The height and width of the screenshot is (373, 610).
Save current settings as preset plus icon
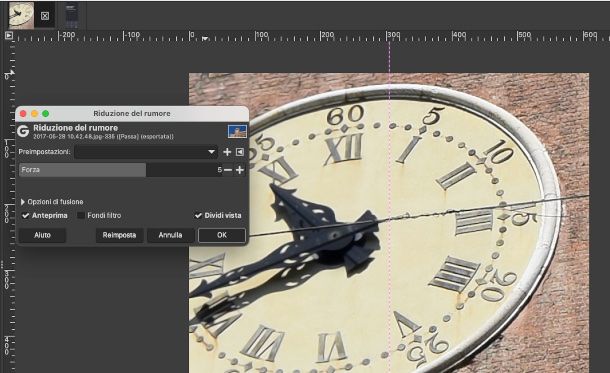coord(227,152)
